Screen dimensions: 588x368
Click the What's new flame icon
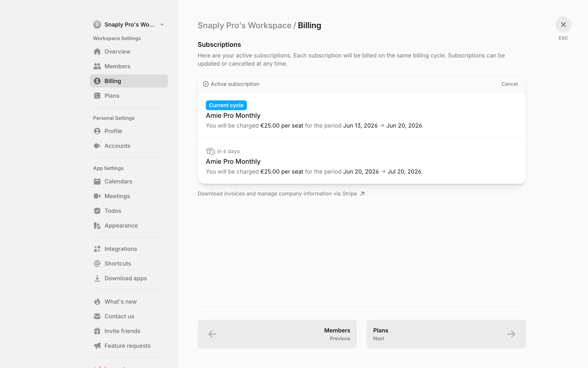[x=97, y=302]
